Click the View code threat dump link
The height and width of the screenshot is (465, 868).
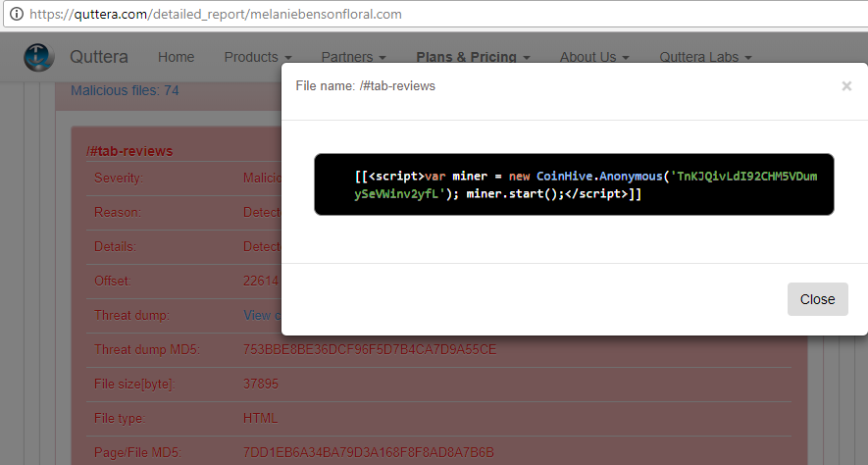pos(263,316)
